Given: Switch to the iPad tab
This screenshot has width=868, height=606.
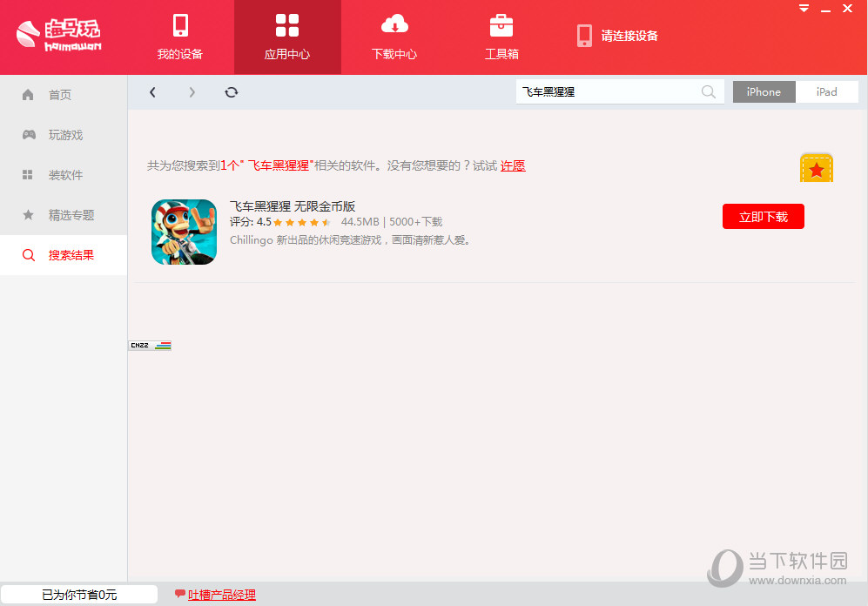Looking at the screenshot, I should pos(825,91).
